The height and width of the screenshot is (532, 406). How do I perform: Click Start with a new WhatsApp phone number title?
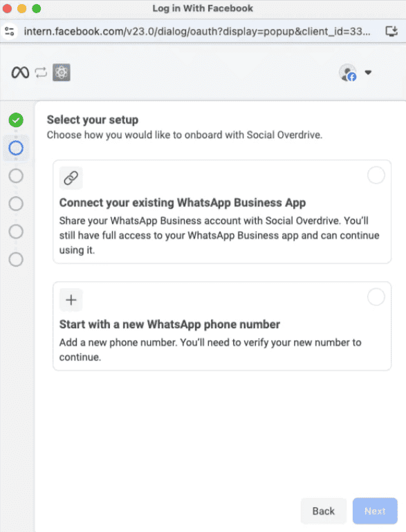pyautogui.click(x=169, y=324)
